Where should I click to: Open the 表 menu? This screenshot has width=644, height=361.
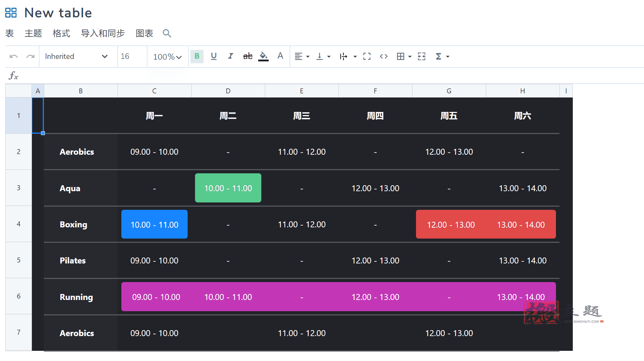(10, 33)
